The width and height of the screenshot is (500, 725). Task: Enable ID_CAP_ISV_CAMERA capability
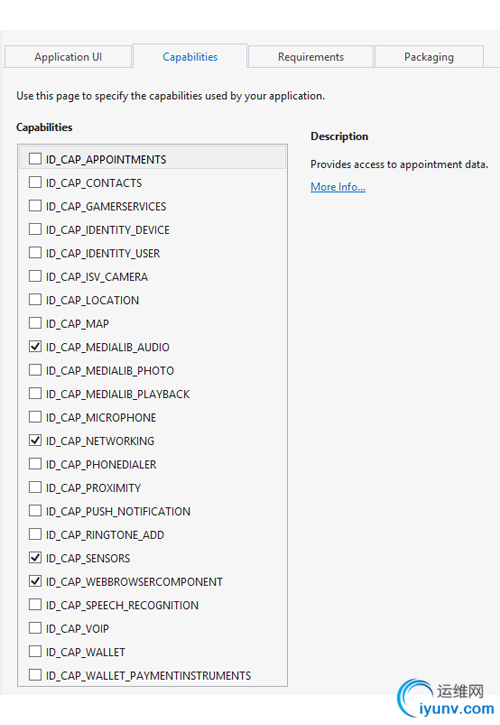[35, 276]
